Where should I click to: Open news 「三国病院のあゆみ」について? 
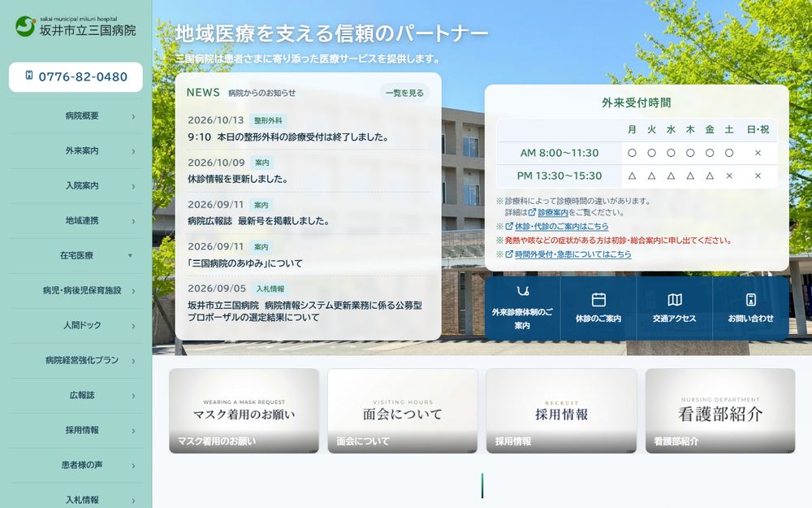click(x=244, y=263)
